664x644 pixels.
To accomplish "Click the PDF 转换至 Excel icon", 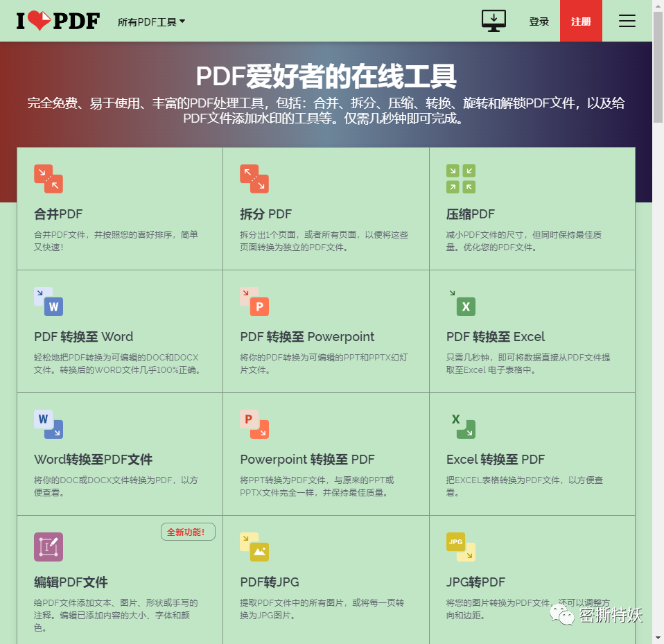I will (x=461, y=302).
